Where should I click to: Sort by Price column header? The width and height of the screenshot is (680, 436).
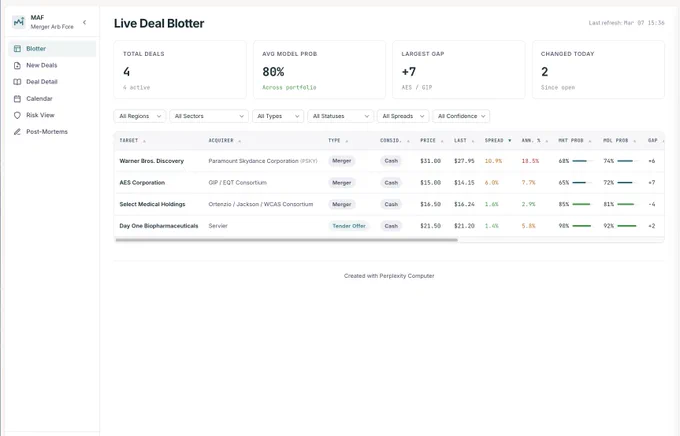[x=432, y=141]
